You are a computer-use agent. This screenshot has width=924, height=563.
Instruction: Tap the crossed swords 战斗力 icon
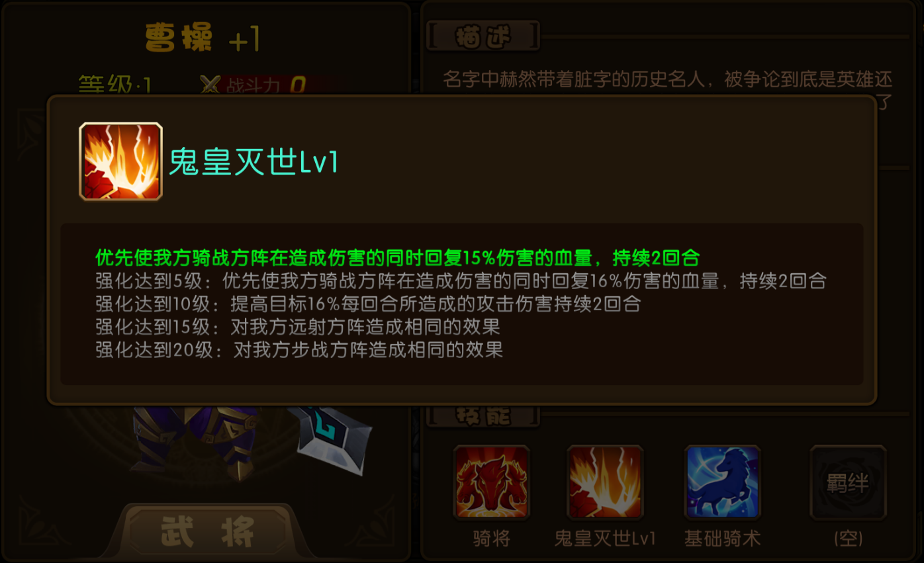[x=210, y=85]
